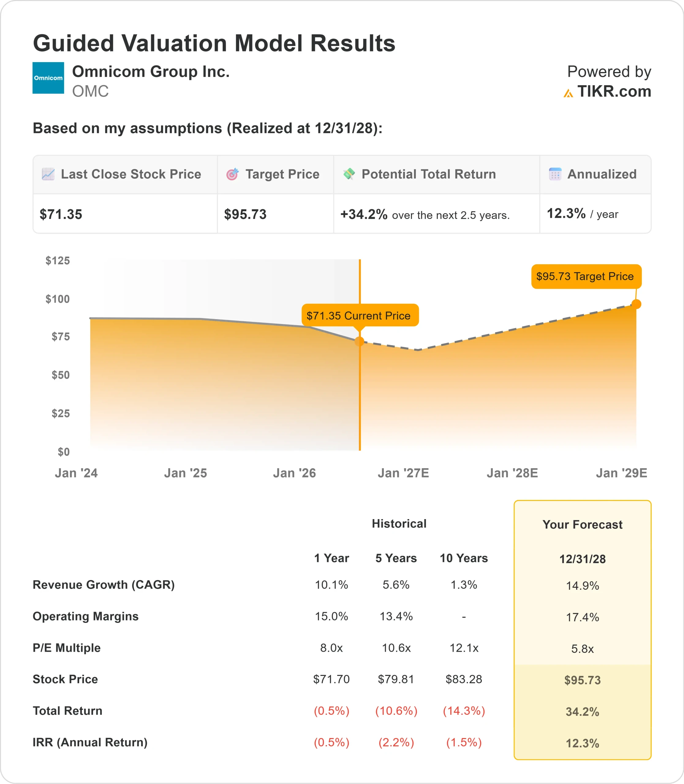The height and width of the screenshot is (784, 684).
Task: Click the 5 Years column header
Action: pos(396,558)
